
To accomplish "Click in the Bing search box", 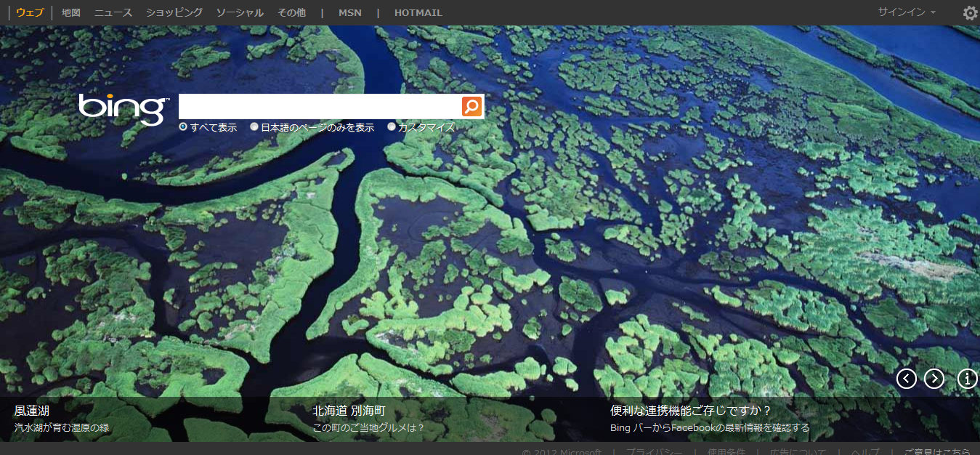I will (320, 107).
